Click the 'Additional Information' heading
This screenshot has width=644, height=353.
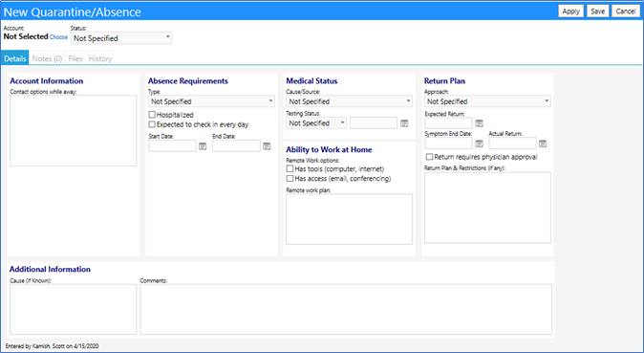tap(50, 269)
